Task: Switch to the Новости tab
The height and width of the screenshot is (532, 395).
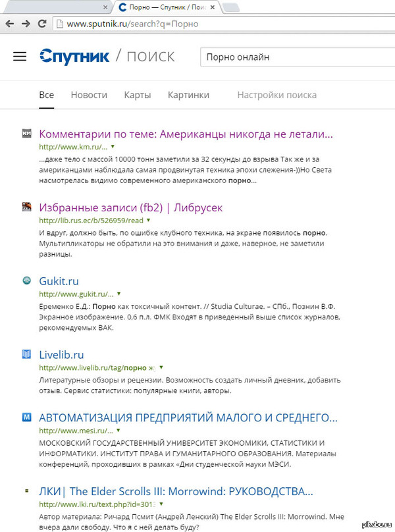Action: 89,95
